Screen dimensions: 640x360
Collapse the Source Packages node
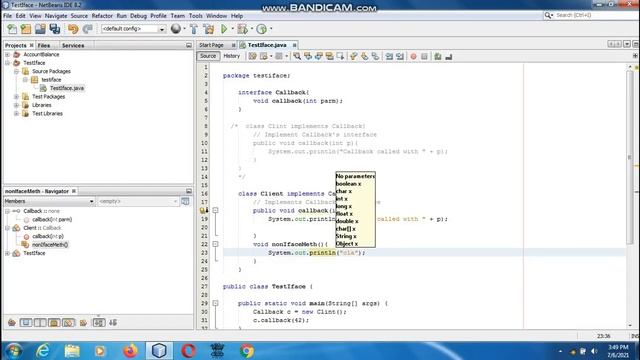[16, 71]
